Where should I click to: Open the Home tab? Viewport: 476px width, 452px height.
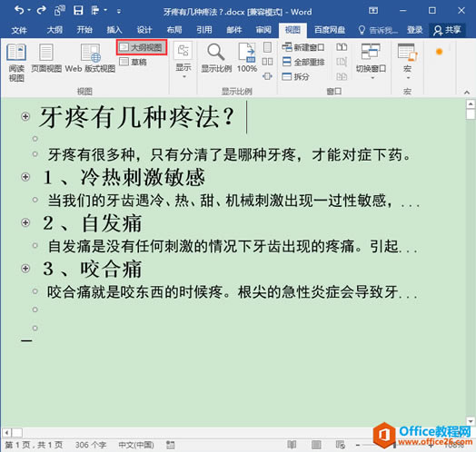(x=84, y=30)
